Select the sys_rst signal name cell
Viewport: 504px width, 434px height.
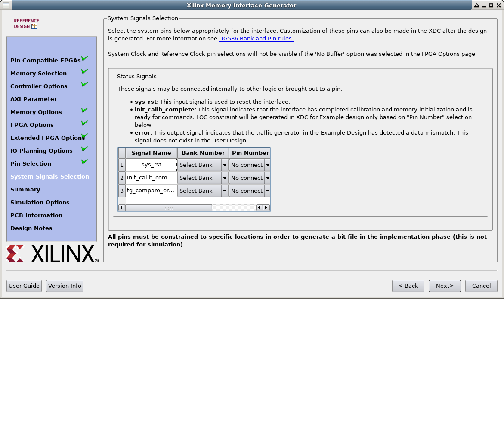coord(152,165)
